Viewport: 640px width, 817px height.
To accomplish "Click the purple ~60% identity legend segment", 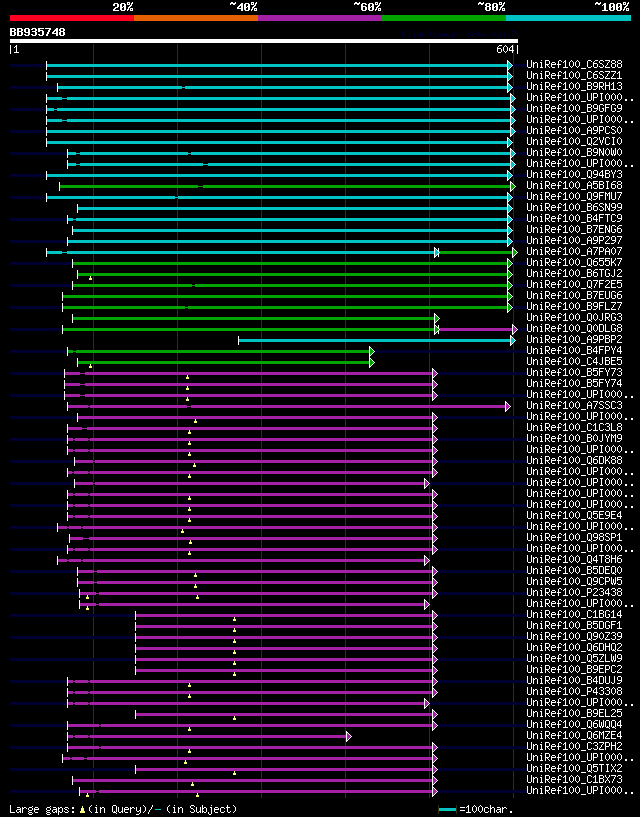I will [320, 18].
